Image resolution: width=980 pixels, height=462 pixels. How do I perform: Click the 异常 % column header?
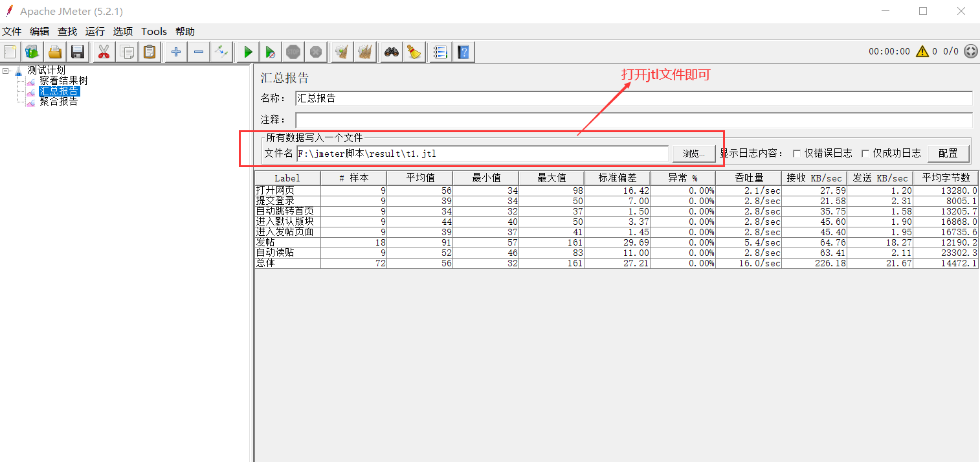(x=683, y=178)
